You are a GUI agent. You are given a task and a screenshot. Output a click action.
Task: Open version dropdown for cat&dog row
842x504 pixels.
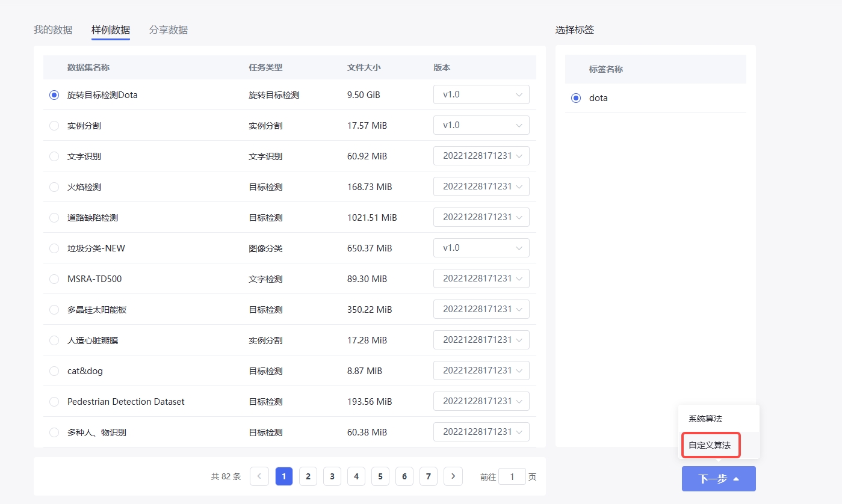coord(481,370)
